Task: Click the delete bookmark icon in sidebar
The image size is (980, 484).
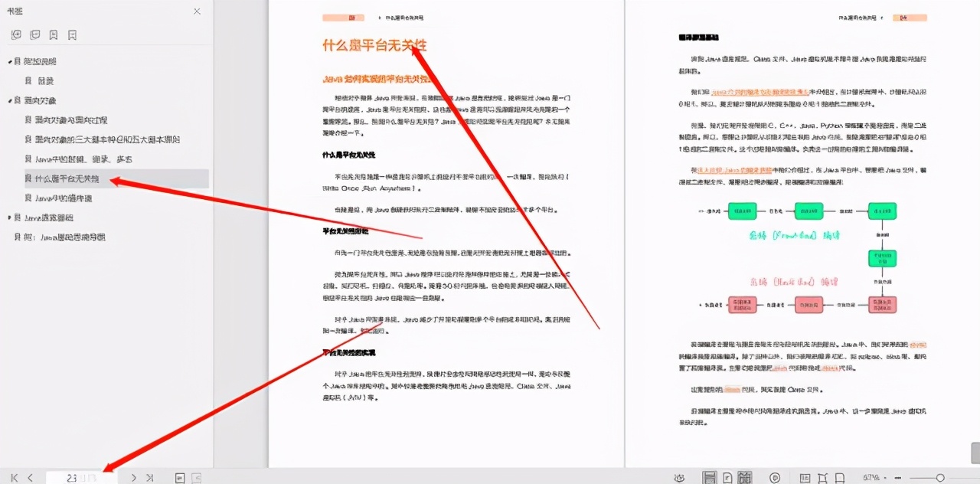Action: click(73, 34)
